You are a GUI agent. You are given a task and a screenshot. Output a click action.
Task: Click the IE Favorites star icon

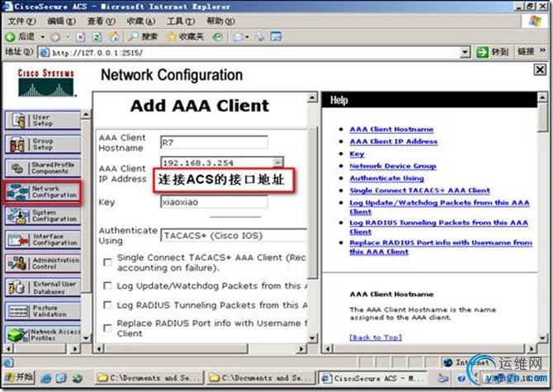(x=172, y=36)
